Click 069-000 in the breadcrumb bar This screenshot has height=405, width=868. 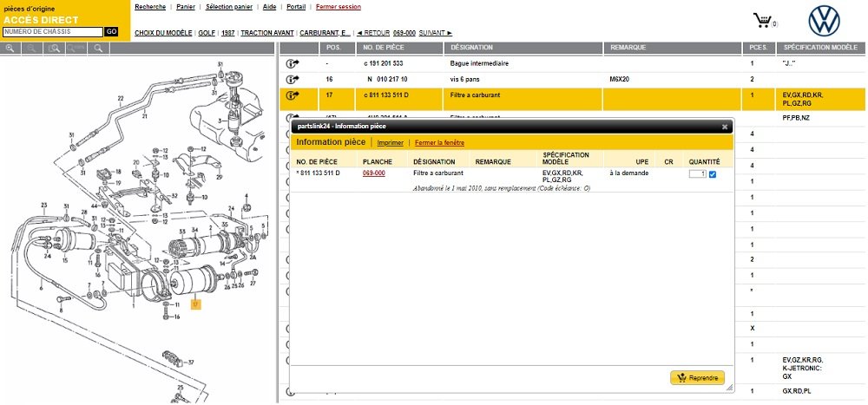click(404, 33)
